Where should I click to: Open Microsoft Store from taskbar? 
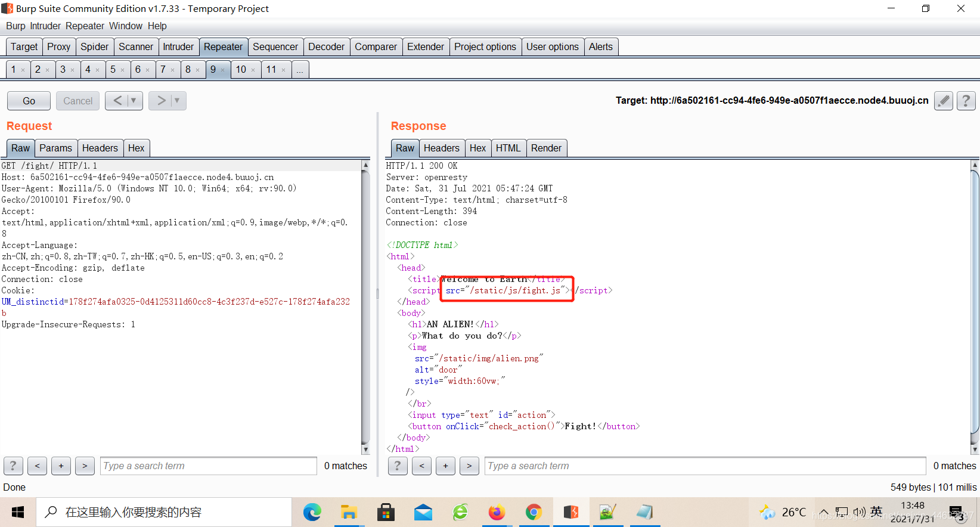pos(386,512)
